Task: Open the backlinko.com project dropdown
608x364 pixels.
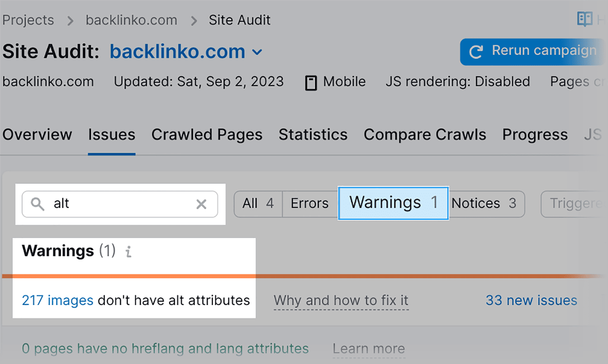Action: pyautogui.click(x=258, y=52)
